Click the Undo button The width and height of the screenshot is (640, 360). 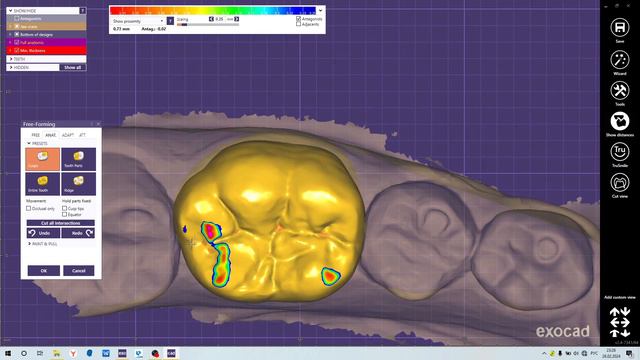[43, 233]
